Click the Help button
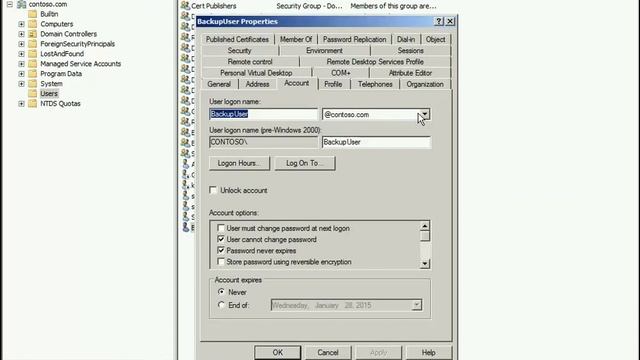 point(429,353)
